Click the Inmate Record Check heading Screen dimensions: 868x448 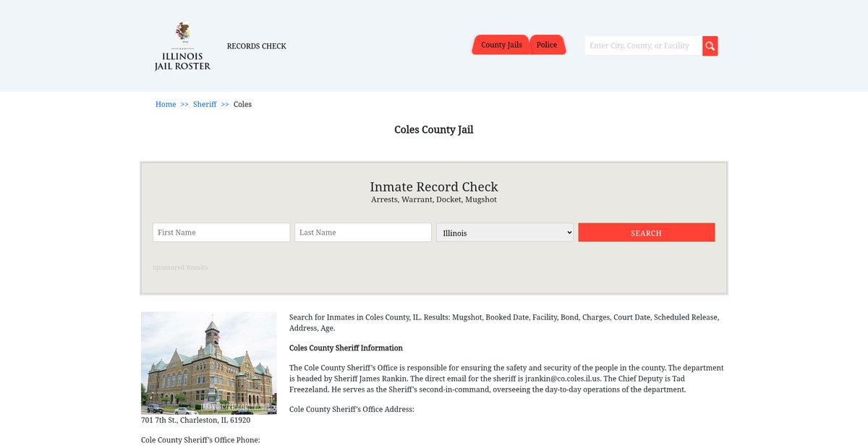pyautogui.click(x=434, y=187)
